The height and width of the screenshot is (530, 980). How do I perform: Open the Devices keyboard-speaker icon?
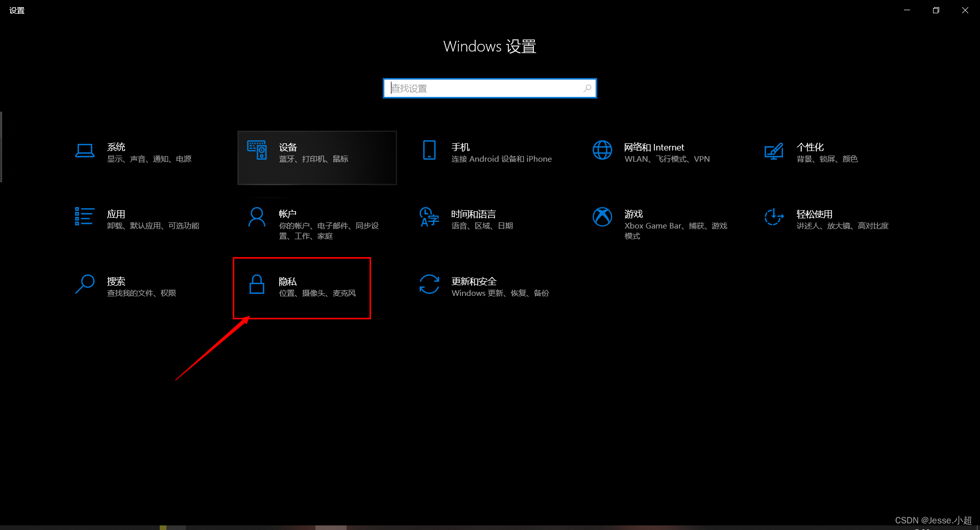[x=257, y=150]
